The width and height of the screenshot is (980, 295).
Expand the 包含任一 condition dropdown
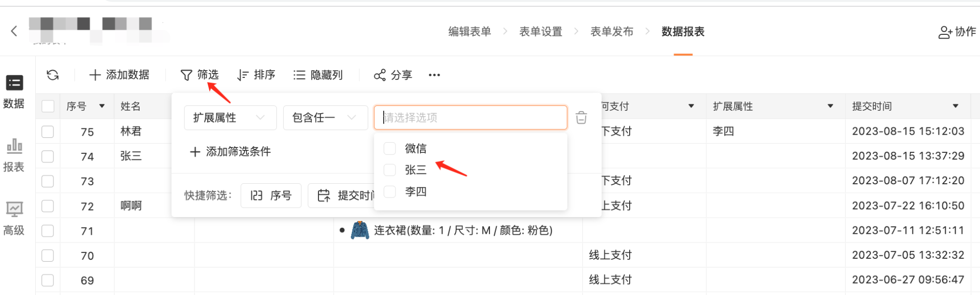325,118
